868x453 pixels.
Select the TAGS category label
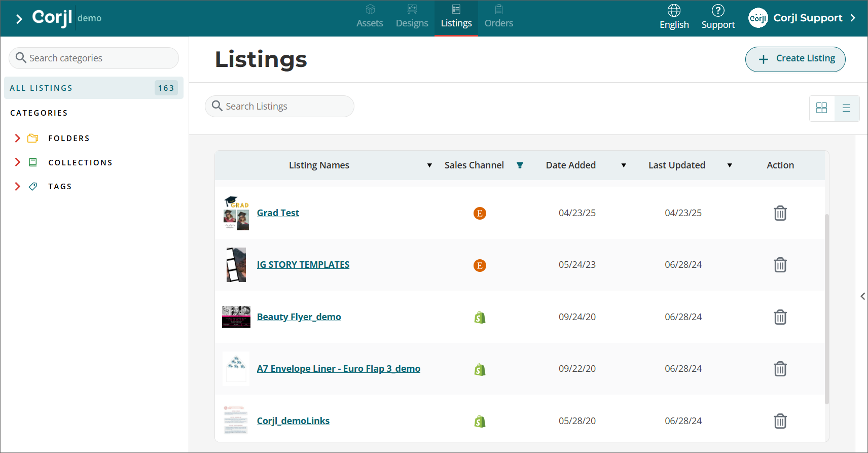[60, 186]
